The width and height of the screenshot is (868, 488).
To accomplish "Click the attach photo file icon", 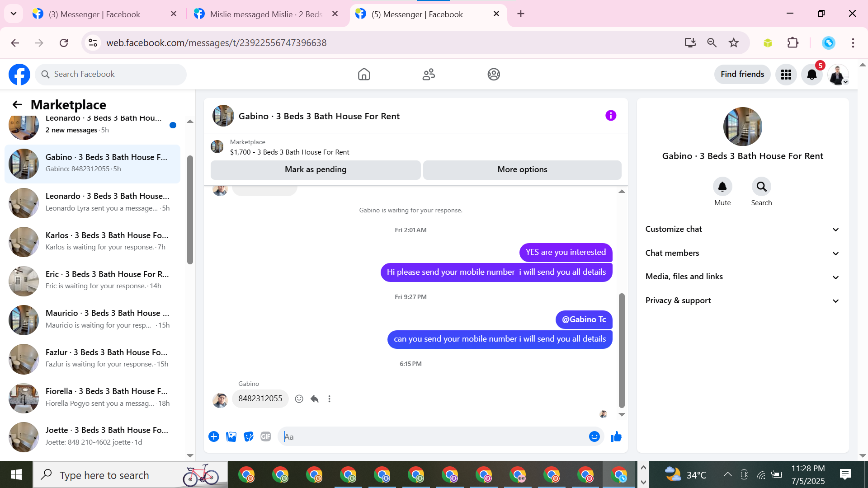I will [231, 436].
